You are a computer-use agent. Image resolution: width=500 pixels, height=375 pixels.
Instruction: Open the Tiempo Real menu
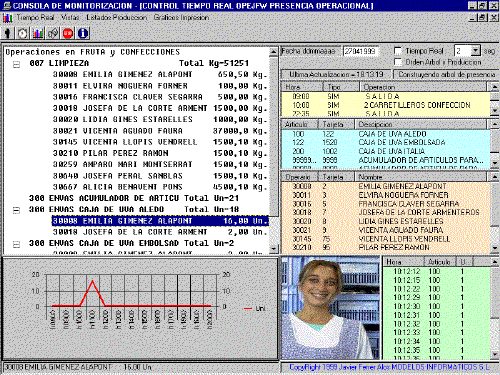[35, 18]
